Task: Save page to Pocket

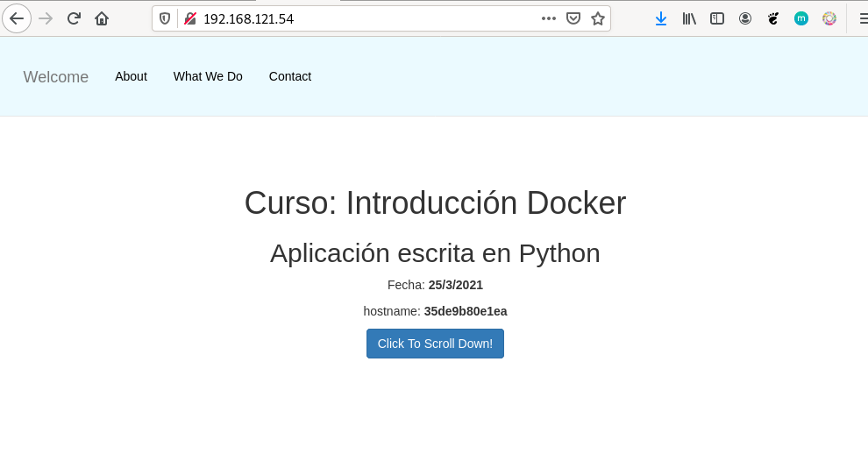Action: coord(573,18)
